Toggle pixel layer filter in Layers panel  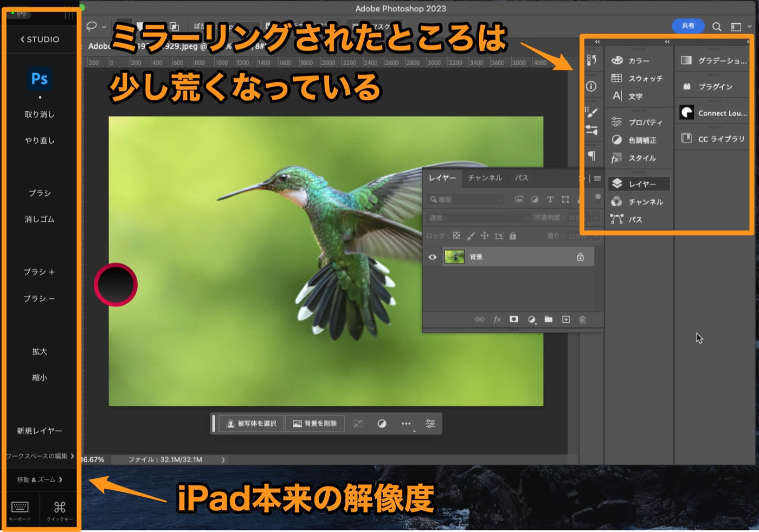coord(519,200)
